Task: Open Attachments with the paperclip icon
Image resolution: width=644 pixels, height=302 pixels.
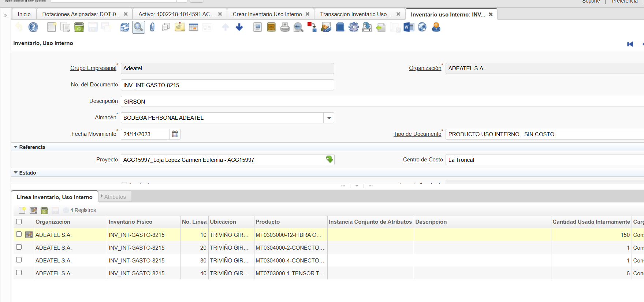Action: (152, 27)
